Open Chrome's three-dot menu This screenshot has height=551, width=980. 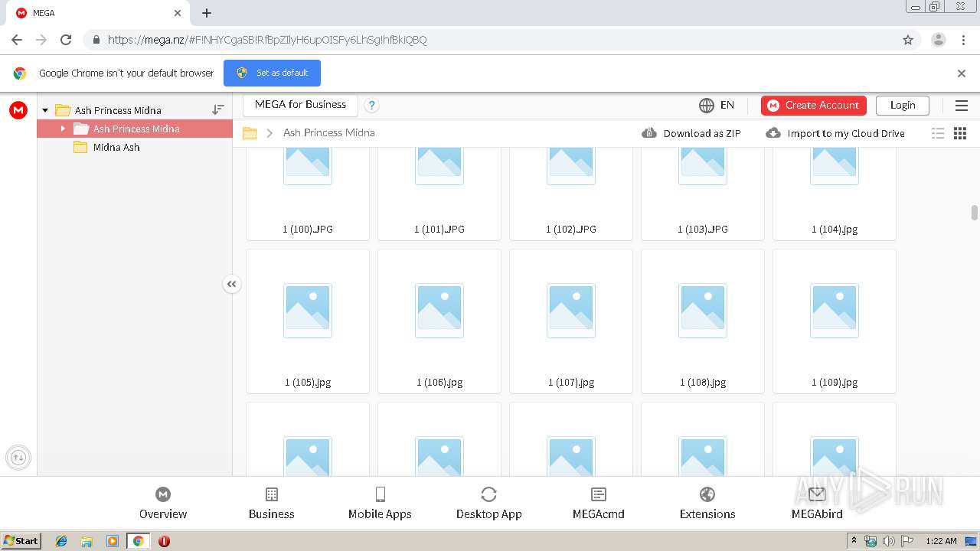[963, 40]
